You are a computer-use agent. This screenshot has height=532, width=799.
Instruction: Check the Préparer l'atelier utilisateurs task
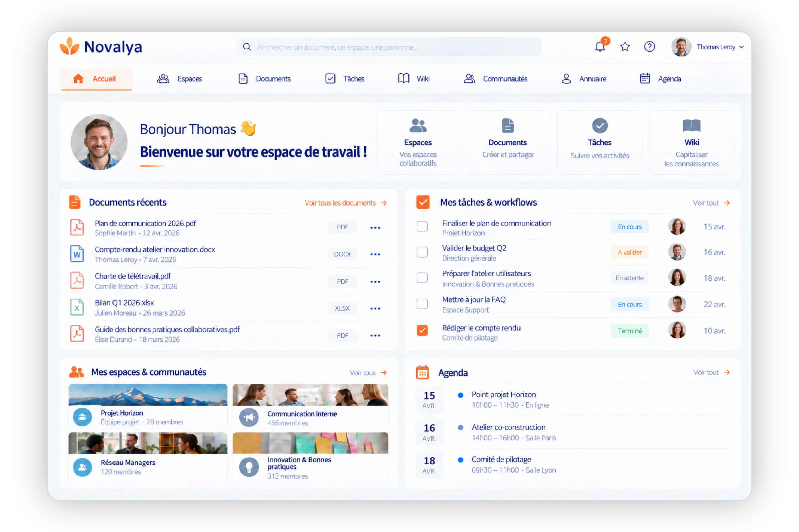[x=422, y=278]
